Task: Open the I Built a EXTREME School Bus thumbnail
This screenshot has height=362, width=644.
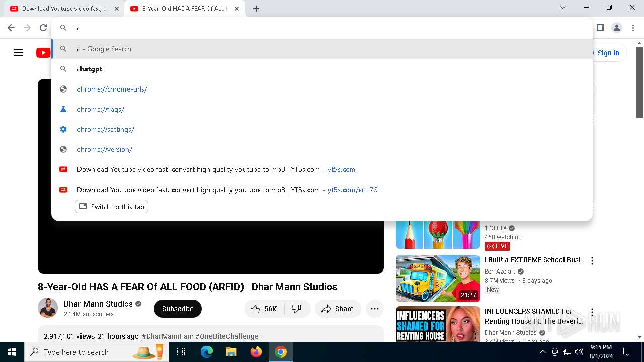Action: (438, 279)
